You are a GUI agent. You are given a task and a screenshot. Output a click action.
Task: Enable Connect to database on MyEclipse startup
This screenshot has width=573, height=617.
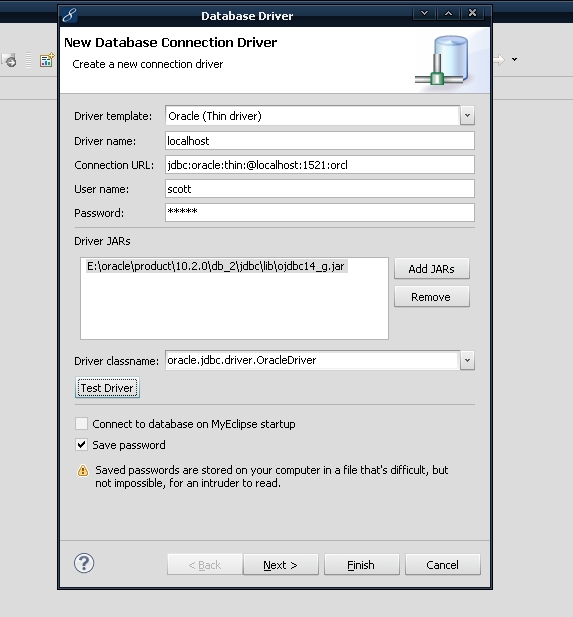81,424
